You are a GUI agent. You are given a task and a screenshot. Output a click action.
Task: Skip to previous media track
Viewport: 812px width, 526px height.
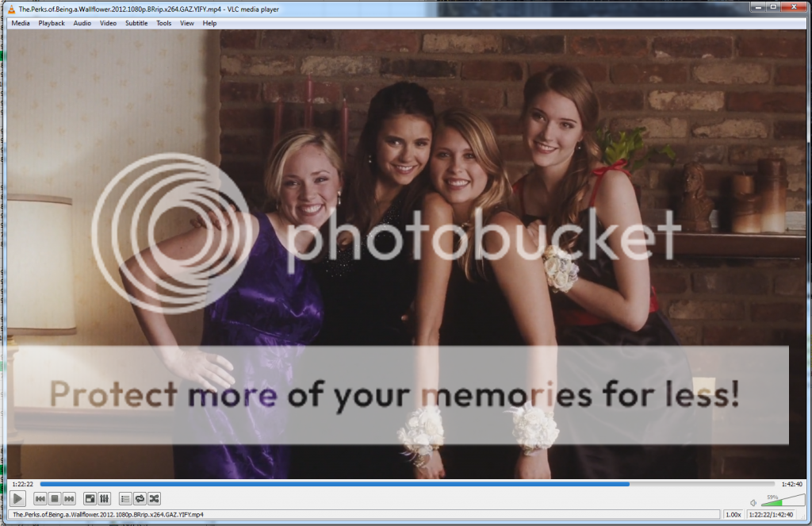[40, 498]
